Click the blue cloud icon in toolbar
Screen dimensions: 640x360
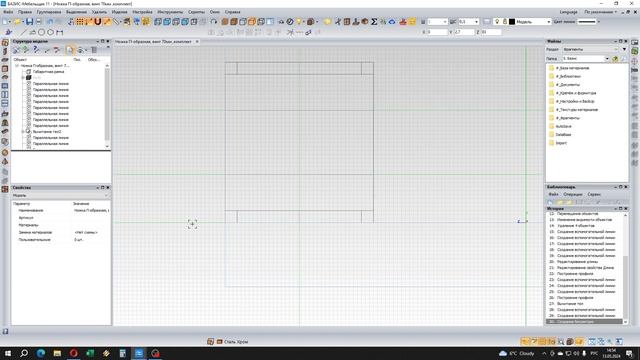(392, 22)
